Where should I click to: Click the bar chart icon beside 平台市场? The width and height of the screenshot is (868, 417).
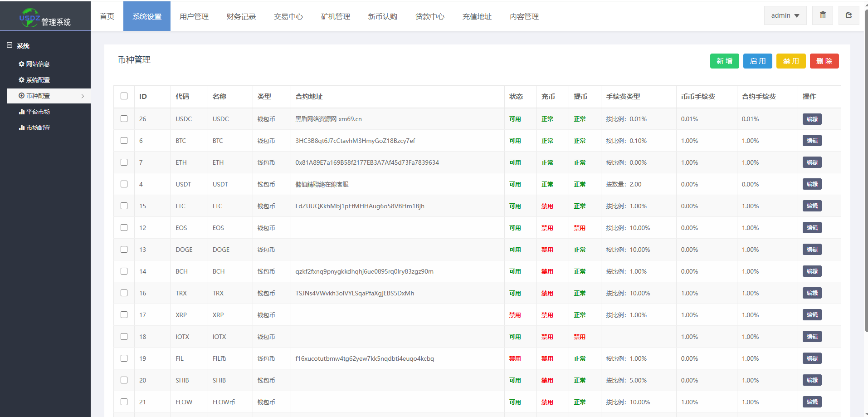[21, 112]
